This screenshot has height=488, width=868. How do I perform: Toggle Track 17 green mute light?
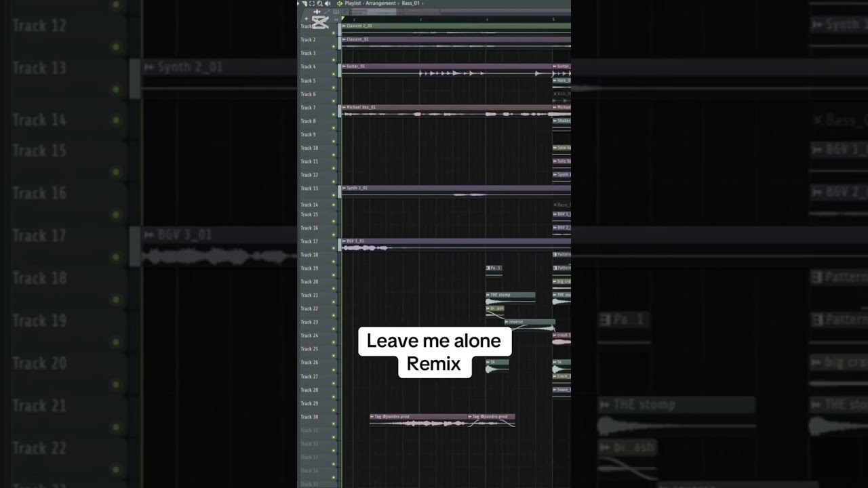coord(334,249)
